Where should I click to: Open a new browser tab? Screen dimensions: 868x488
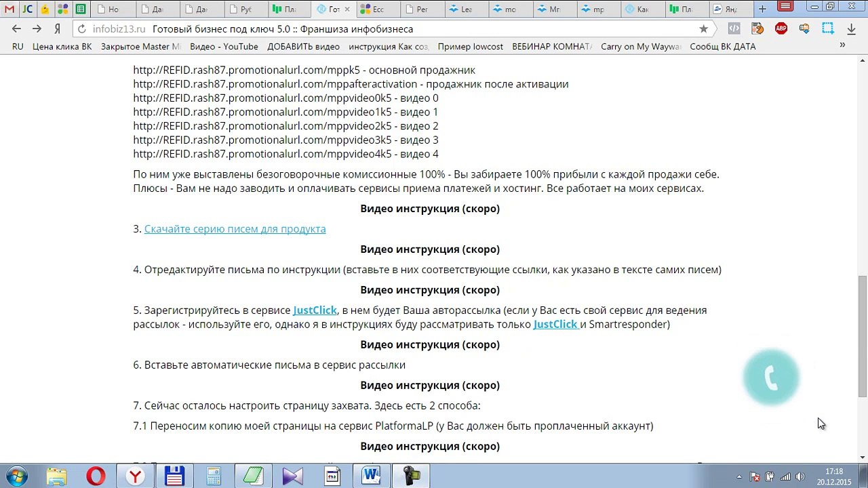[762, 9]
